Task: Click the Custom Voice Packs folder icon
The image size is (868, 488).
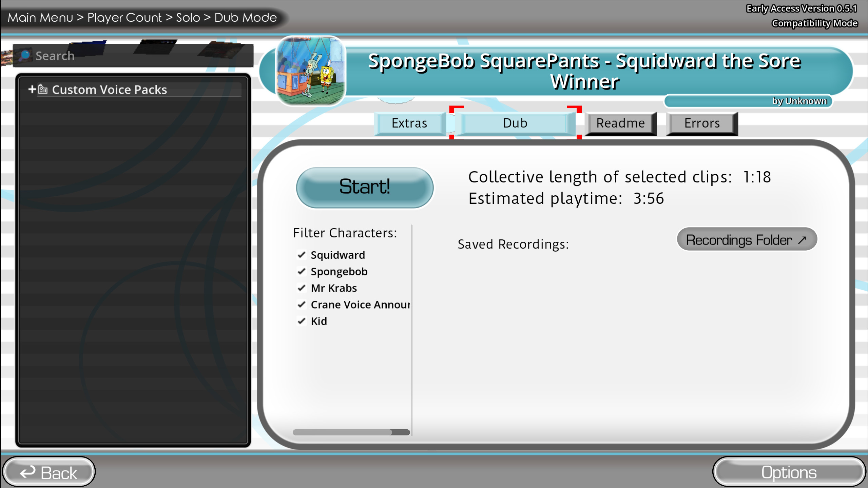Action: click(x=43, y=89)
